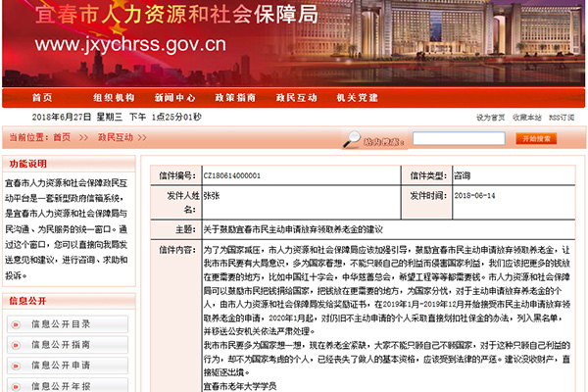Click 政民互动 in the breadcrumb path
The image size is (588, 392).
[115, 138]
